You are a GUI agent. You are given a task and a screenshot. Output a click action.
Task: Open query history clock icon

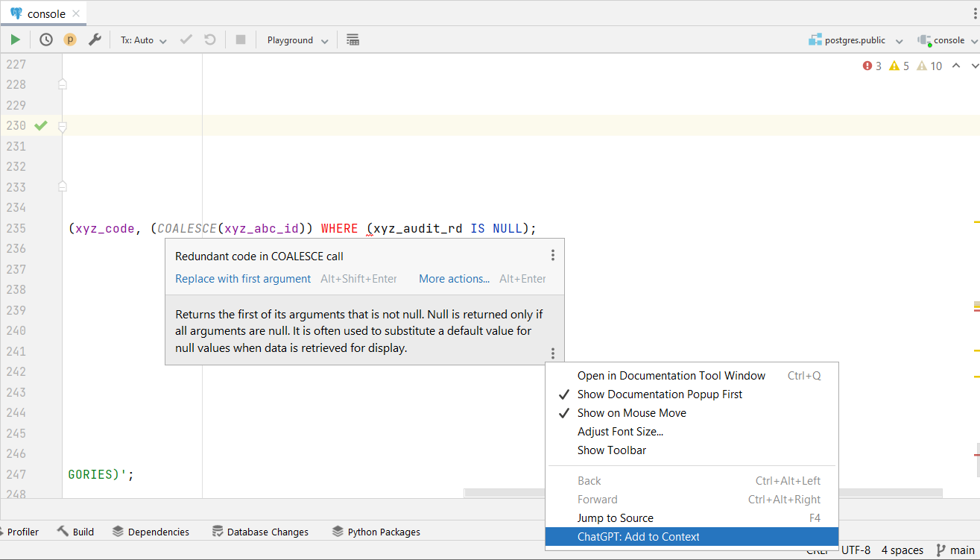click(46, 40)
